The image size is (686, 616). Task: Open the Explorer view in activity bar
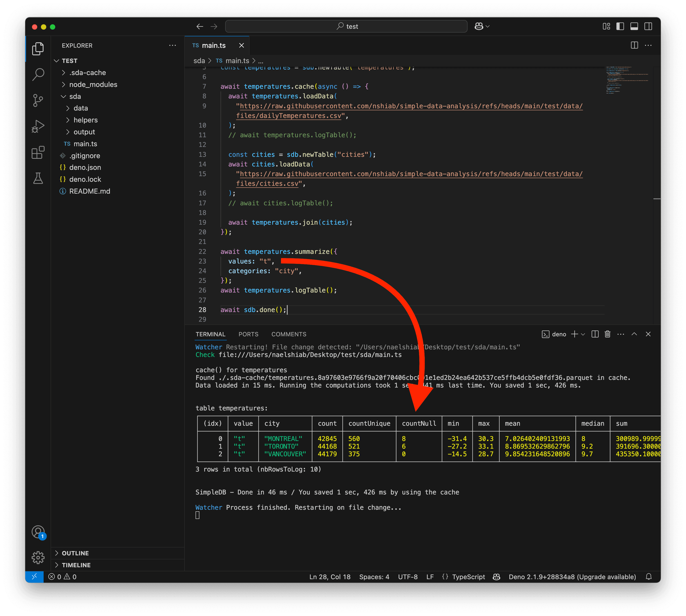pos(38,49)
